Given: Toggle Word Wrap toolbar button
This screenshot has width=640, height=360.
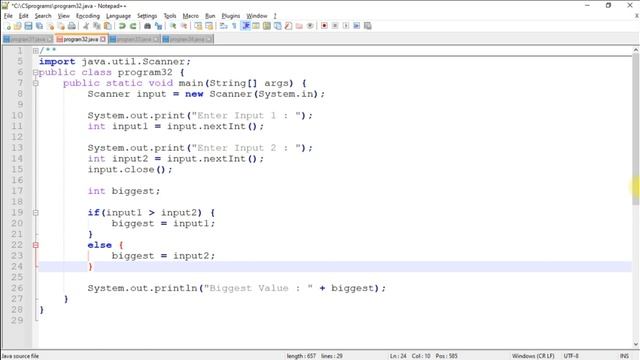Looking at the screenshot, I should coord(223,26).
